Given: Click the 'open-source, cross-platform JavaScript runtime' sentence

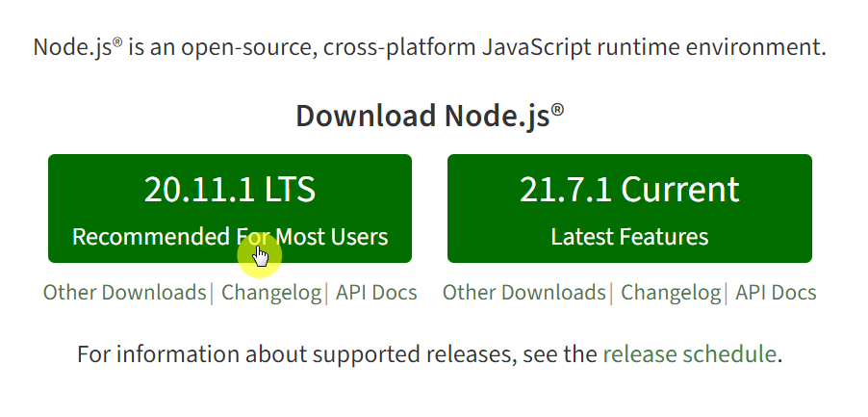Looking at the screenshot, I should pyautogui.click(x=429, y=47).
